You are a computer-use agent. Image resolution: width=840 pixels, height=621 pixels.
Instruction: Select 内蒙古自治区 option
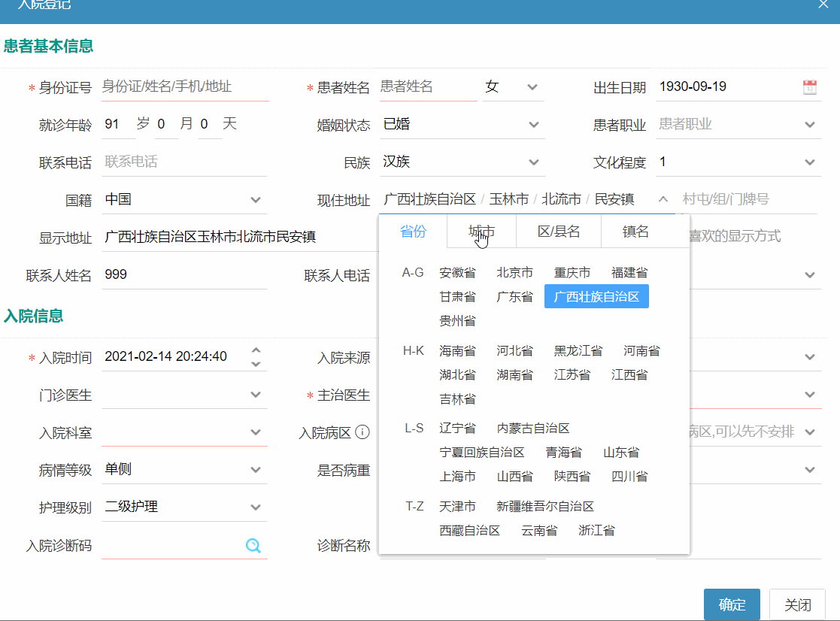533,429
